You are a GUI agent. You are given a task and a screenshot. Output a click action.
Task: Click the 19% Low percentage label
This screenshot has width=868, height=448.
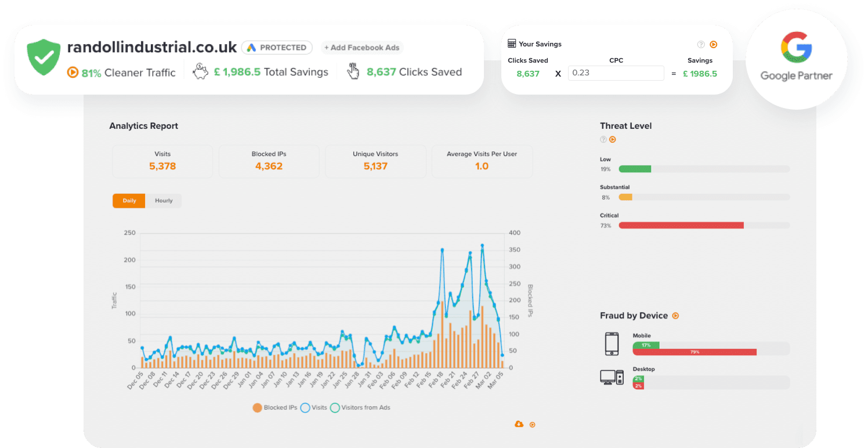point(606,169)
